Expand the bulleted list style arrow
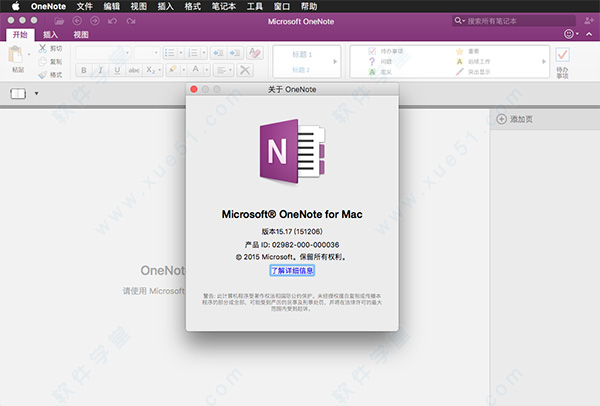 tap(181, 53)
